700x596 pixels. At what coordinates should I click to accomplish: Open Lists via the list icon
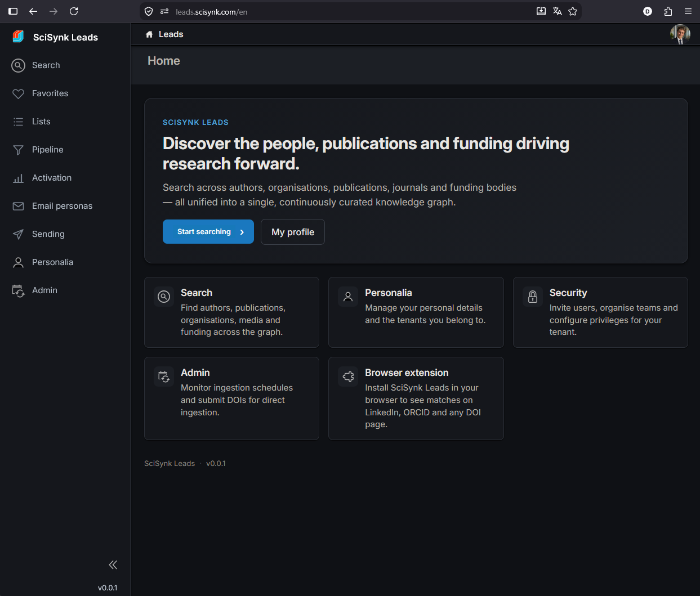pos(19,122)
